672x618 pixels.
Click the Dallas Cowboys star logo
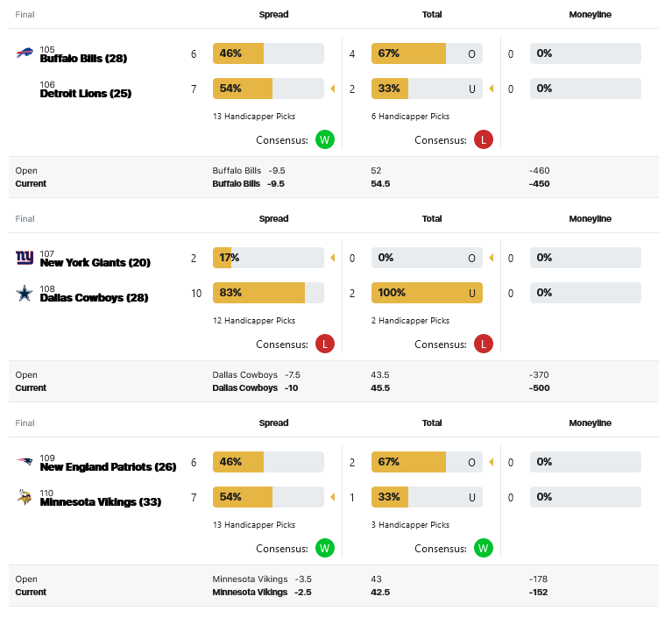point(25,293)
